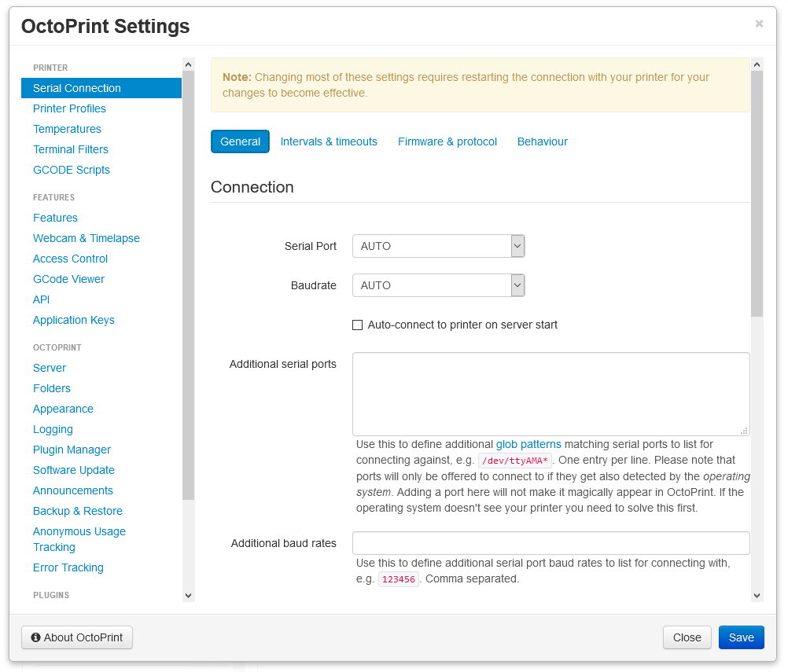Open GCODE Scripts section
Screen dimensions: 788x672
point(72,170)
